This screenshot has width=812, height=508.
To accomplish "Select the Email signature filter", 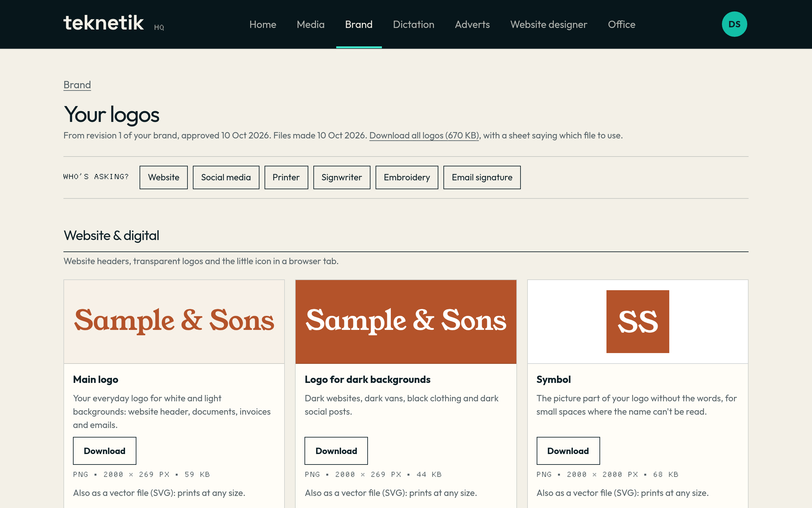I will click(x=482, y=177).
